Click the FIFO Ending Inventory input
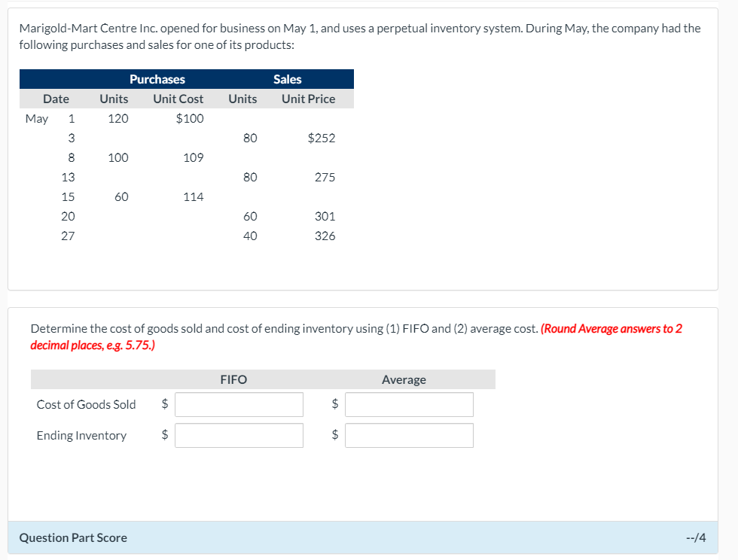Screen dimensions: 738x560 click(239, 435)
